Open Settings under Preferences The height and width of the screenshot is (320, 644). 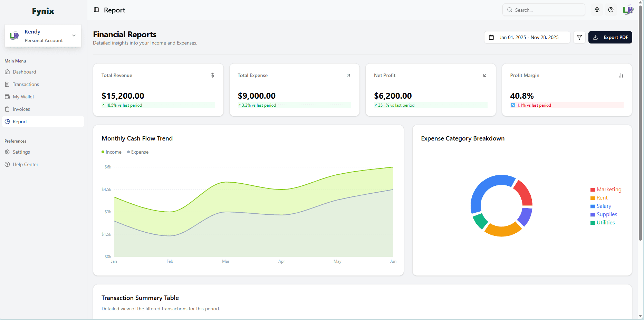pos(21,152)
